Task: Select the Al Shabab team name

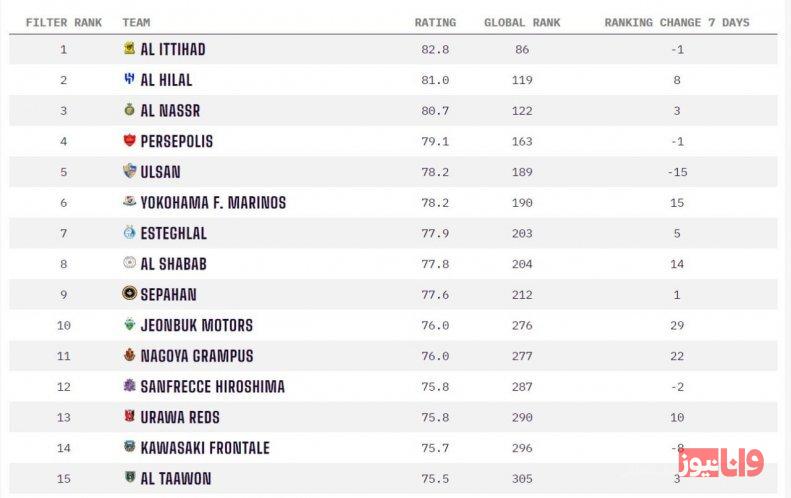Action: tap(173, 264)
